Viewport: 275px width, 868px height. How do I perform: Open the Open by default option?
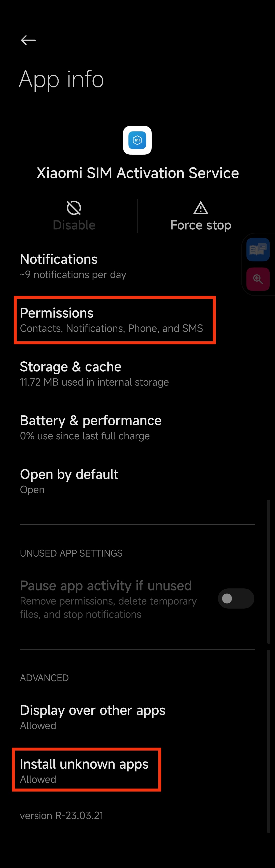pyautogui.click(x=137, y=481)
